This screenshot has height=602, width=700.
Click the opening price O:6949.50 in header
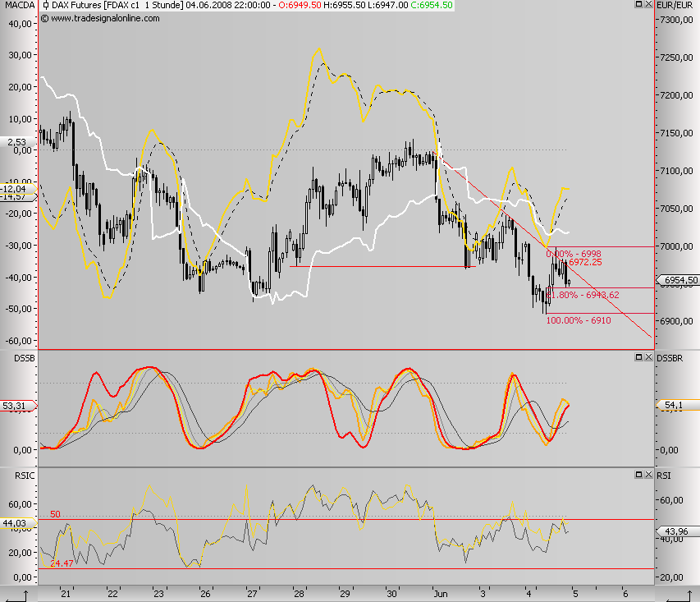[300, 6]
